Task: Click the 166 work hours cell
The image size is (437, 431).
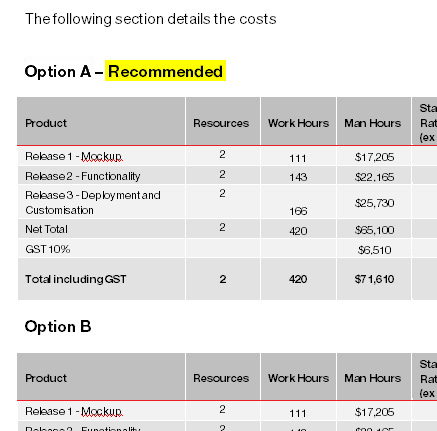Action: [298, 211]
